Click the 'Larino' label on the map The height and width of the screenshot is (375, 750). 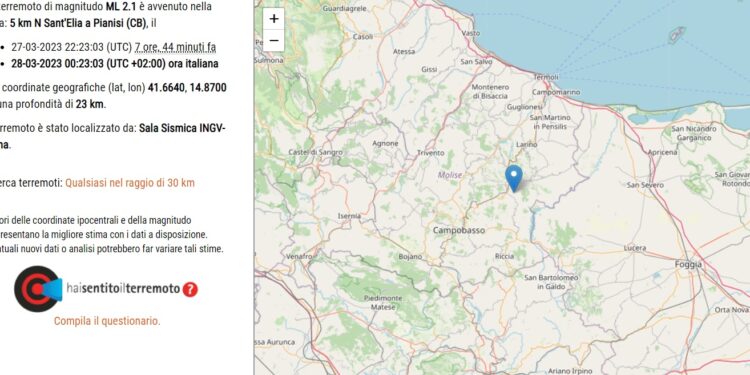coord(527,144)
